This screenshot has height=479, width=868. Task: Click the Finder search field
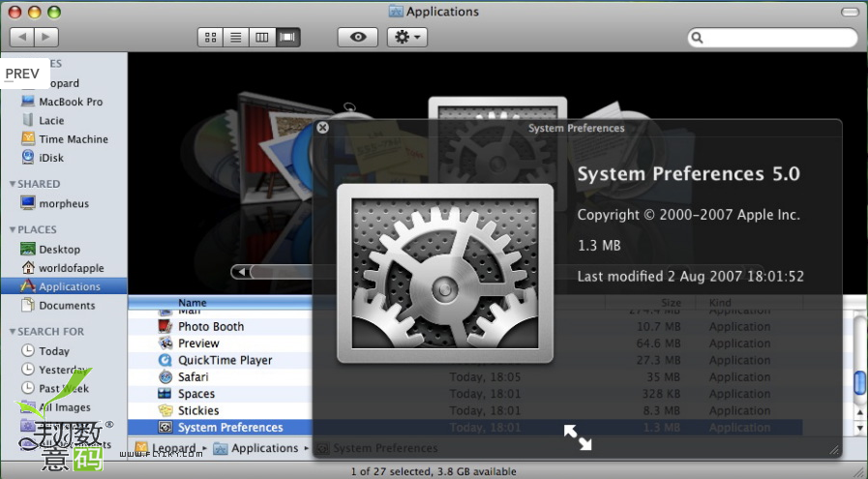coord(772,38)
